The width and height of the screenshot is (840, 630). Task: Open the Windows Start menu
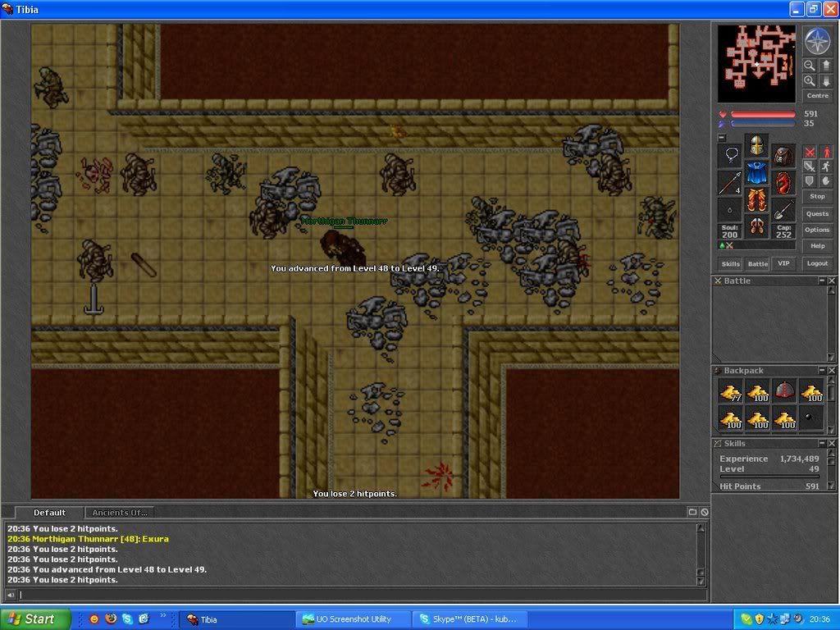point(35,619)
